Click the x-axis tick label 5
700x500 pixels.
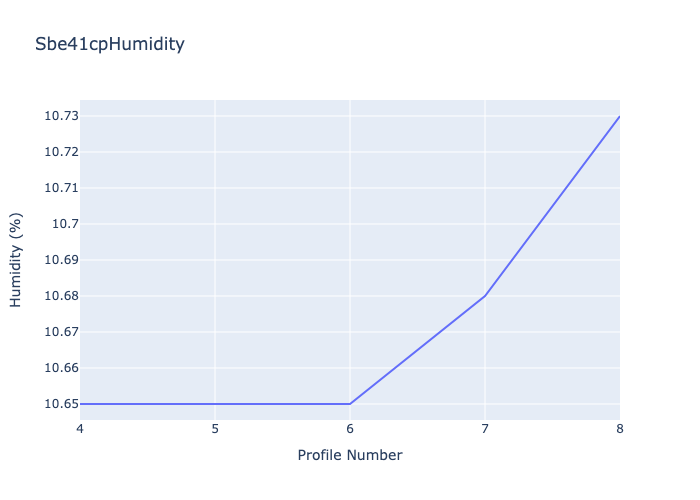[x=215, y=429]
